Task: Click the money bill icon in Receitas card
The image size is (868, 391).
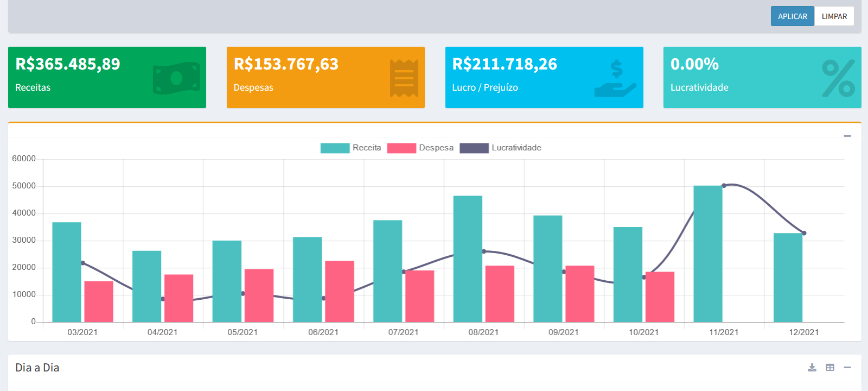Action: coord(176,78)
